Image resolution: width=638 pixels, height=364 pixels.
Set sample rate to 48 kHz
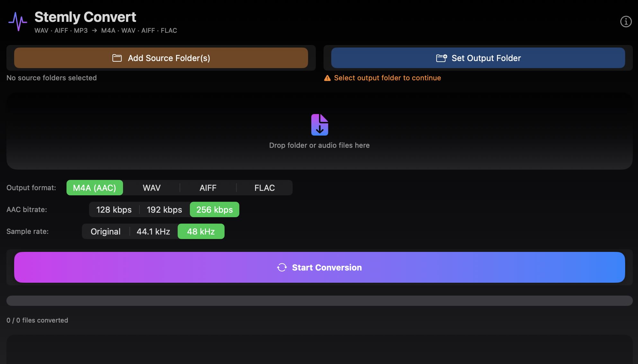[201, 231]
